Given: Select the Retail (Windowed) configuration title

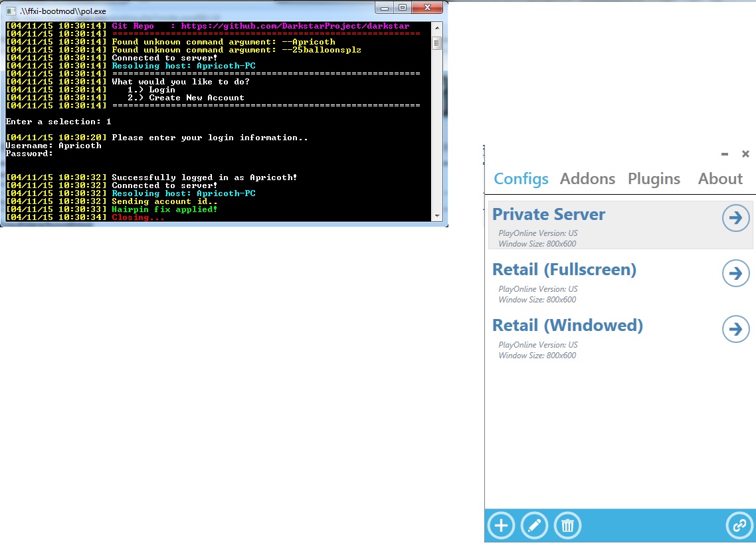Looking at the screenshot, I should (x=567, y=326).
